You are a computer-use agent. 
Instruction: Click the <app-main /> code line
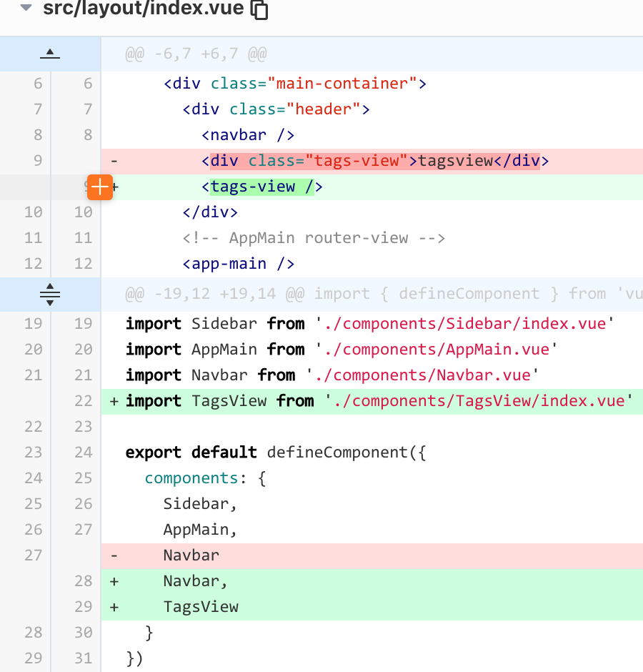(x=239, y=264)
